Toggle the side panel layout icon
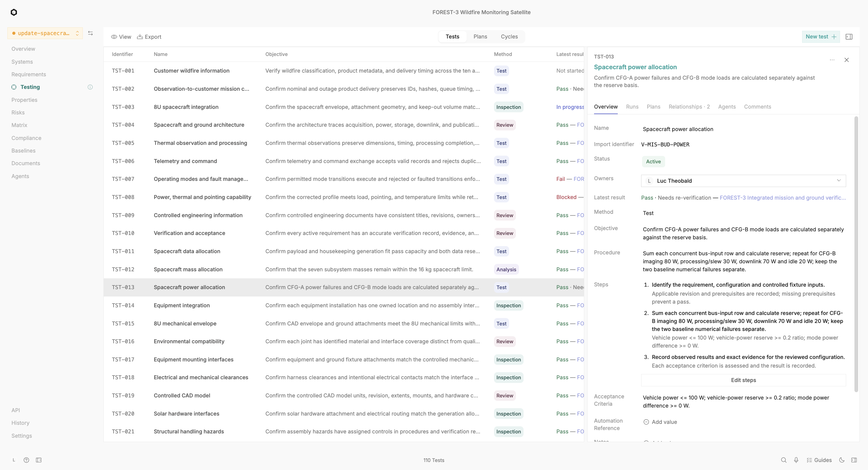Viewport: 868px width, 470px height. [x=849, y=37]
